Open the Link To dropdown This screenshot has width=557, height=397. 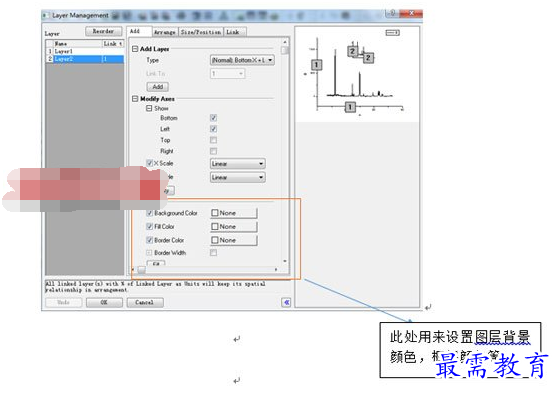tap(228, 74)
